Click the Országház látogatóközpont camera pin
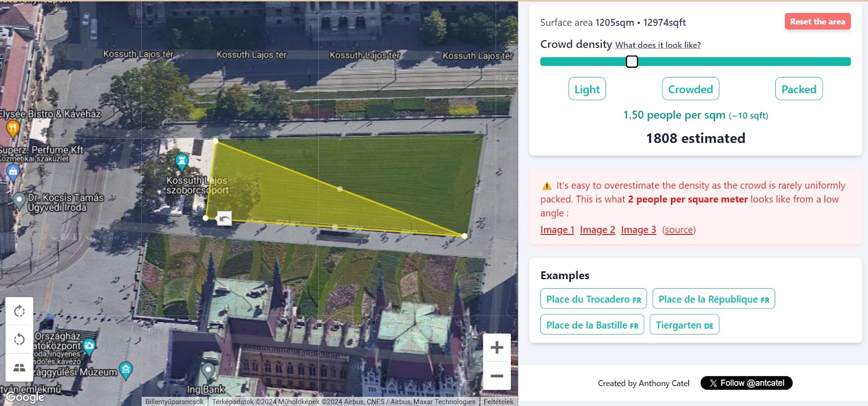Image resolution: width=868 pixels, height=406 pixels. [x=90, y=346]
